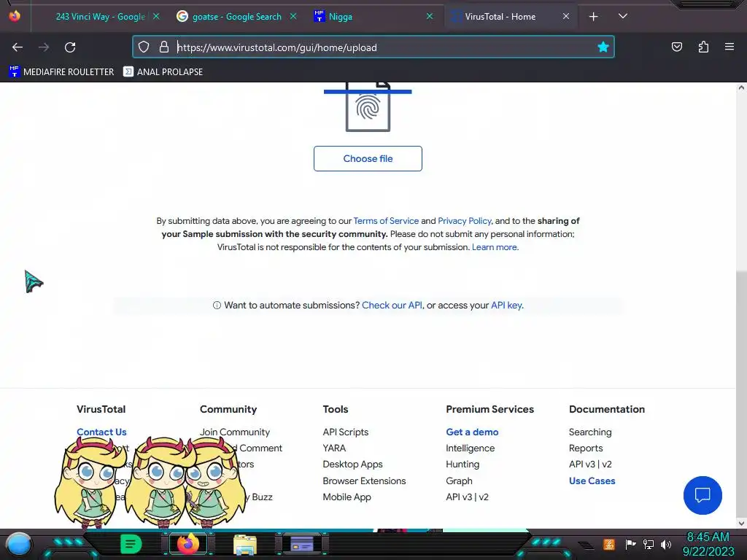Open tracking protection shield icon

(x=144, y=47)
